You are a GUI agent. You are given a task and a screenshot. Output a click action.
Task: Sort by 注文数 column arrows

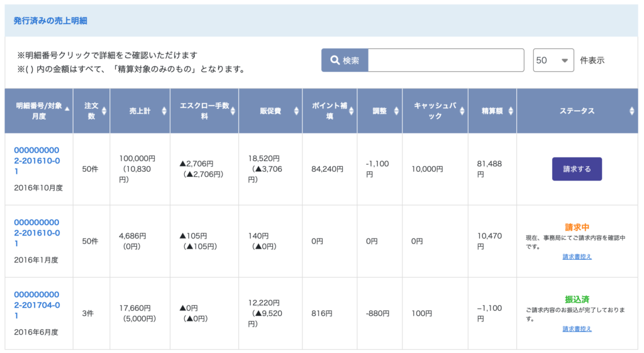pos(104,111)
